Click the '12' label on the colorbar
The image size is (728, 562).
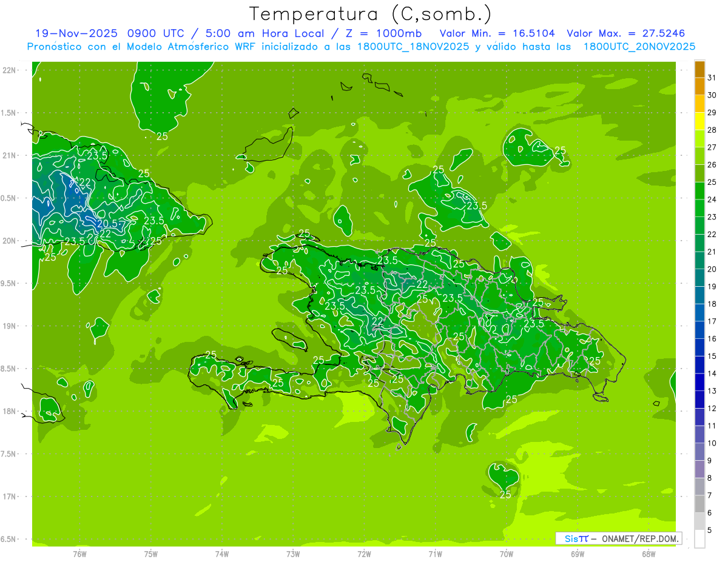click(x=712, y=409)
